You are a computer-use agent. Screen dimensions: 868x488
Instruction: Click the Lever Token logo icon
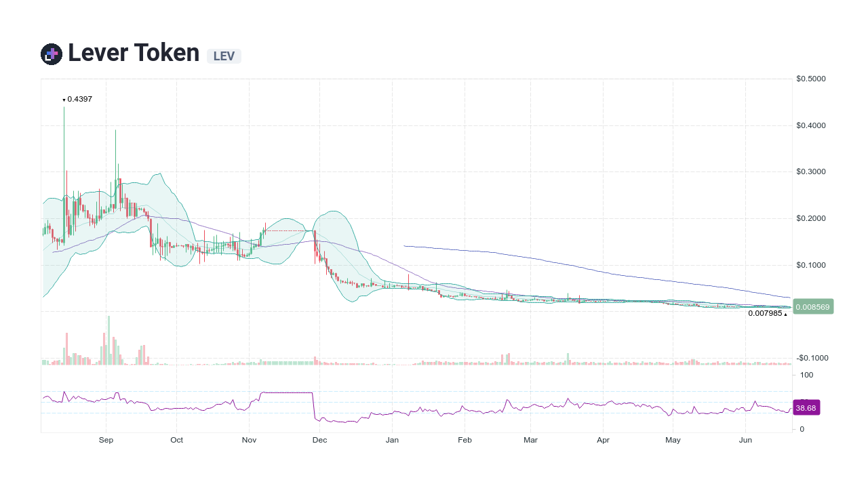(50, 53)
